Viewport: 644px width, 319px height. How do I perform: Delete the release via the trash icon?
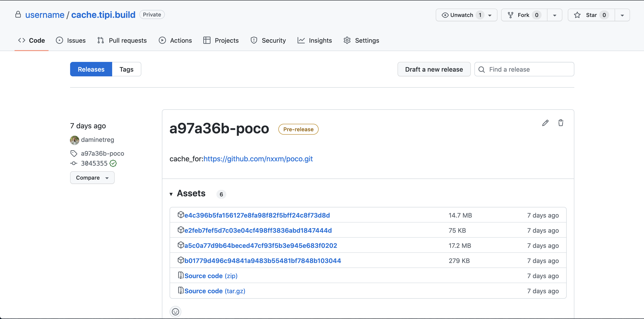pos(561,123)
